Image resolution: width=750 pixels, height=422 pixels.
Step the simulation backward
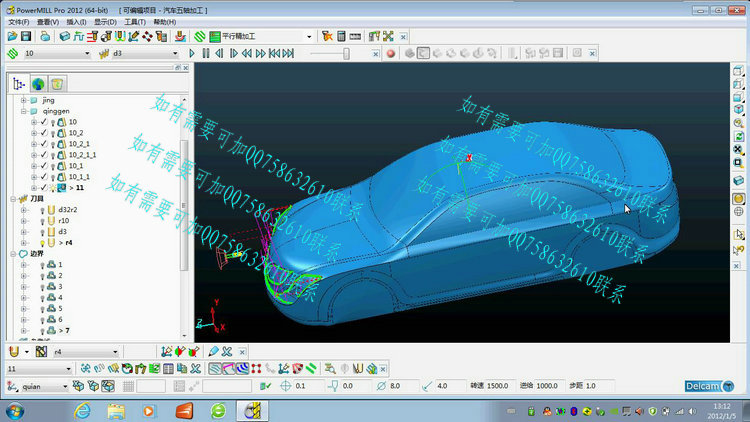(219, 54)
